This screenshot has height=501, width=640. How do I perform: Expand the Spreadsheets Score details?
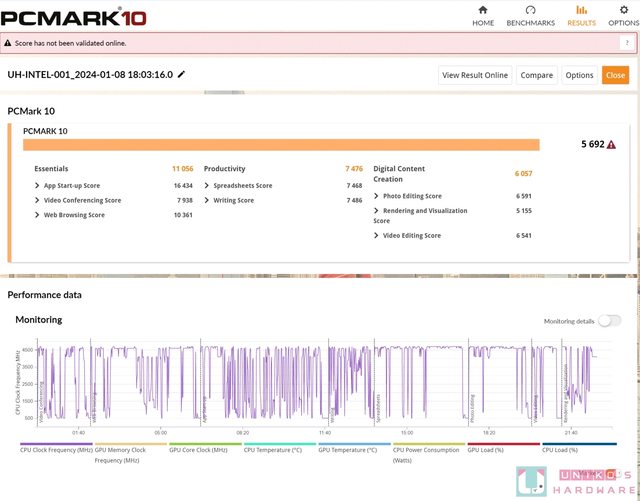(207, 185)
